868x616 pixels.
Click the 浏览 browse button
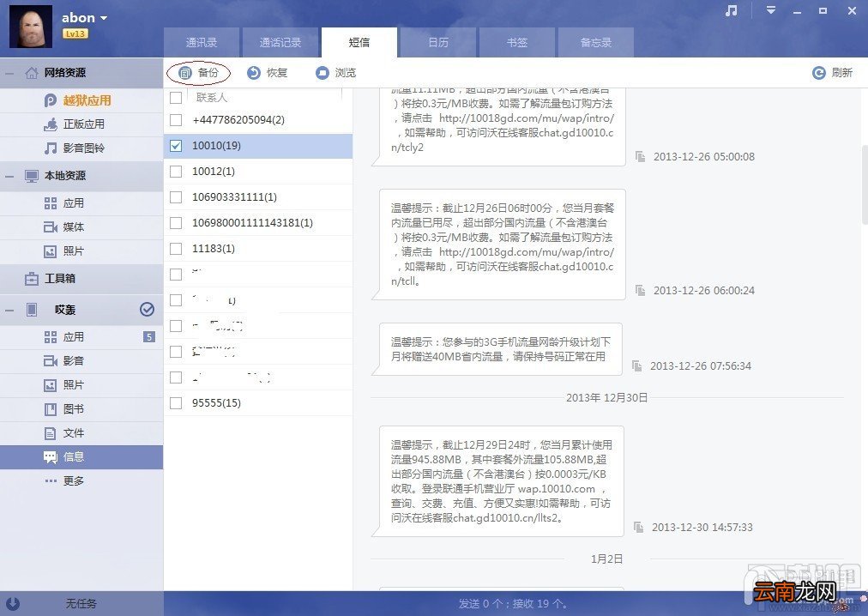click(x=335, y=73)
